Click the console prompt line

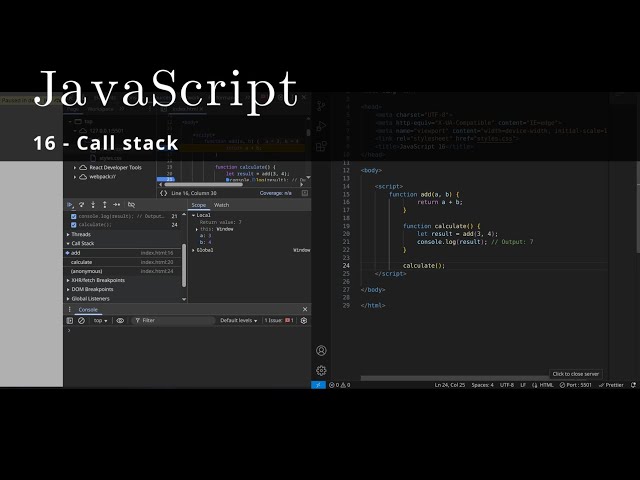click(188, 331)
